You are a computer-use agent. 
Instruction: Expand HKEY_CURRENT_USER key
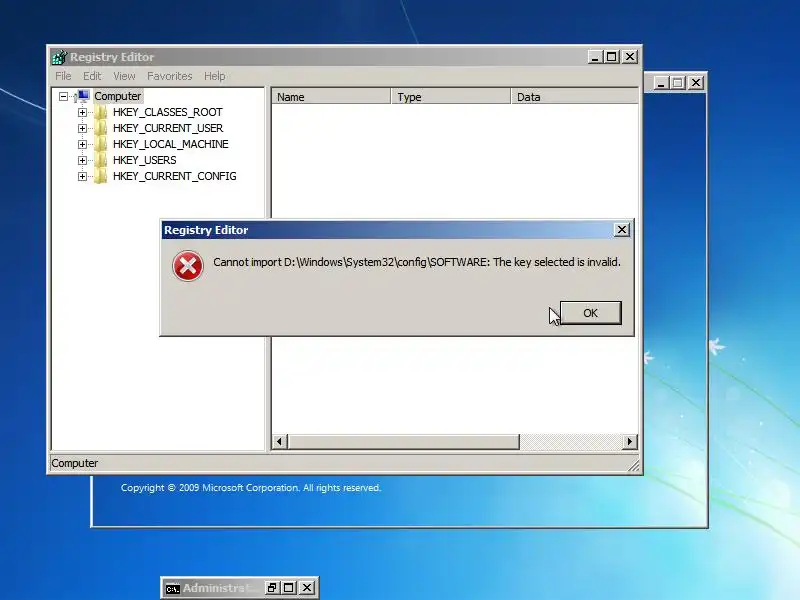coord(82,128)
